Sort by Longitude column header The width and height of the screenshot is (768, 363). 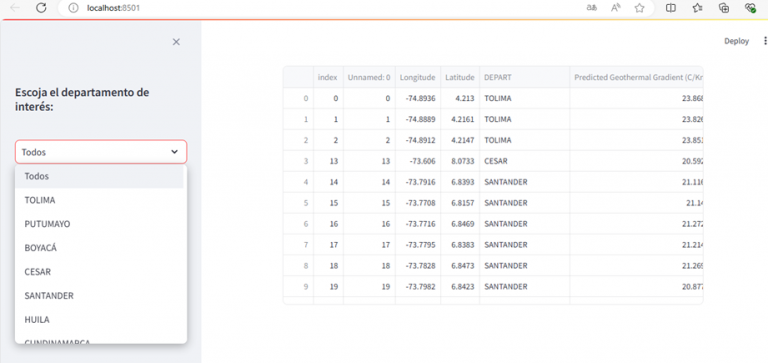(x=418, y=77)
